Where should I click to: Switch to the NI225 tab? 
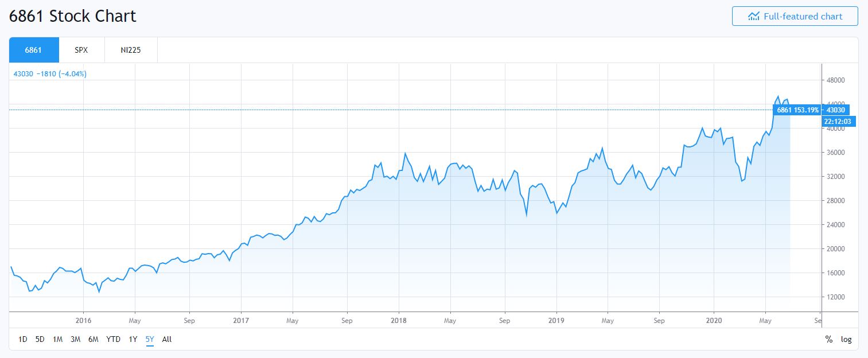(x=131, y=50)
